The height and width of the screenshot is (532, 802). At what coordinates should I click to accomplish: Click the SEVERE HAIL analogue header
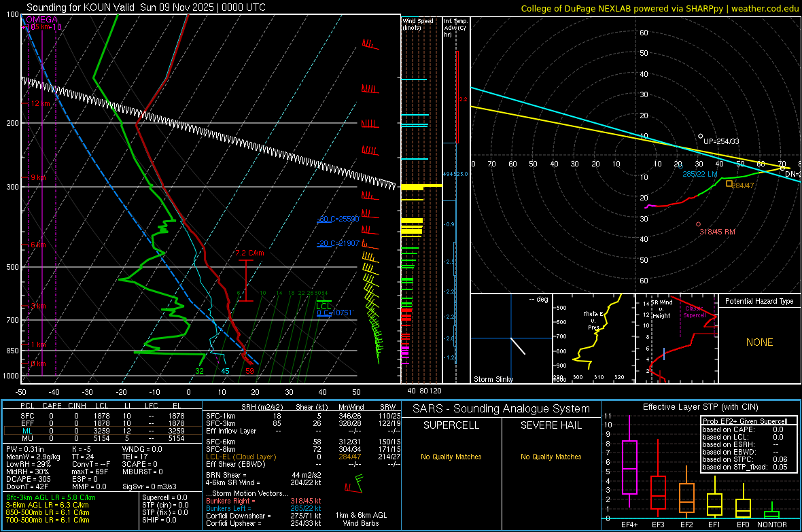pyautogui.click(x=551, y=425)
